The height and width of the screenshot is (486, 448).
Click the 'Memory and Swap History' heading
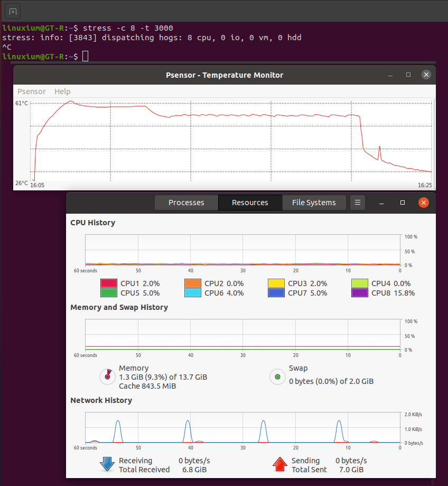119,307
